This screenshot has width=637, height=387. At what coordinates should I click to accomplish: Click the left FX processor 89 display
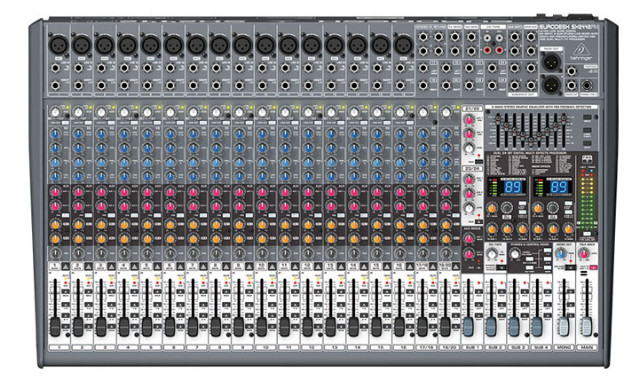point(513,187)
